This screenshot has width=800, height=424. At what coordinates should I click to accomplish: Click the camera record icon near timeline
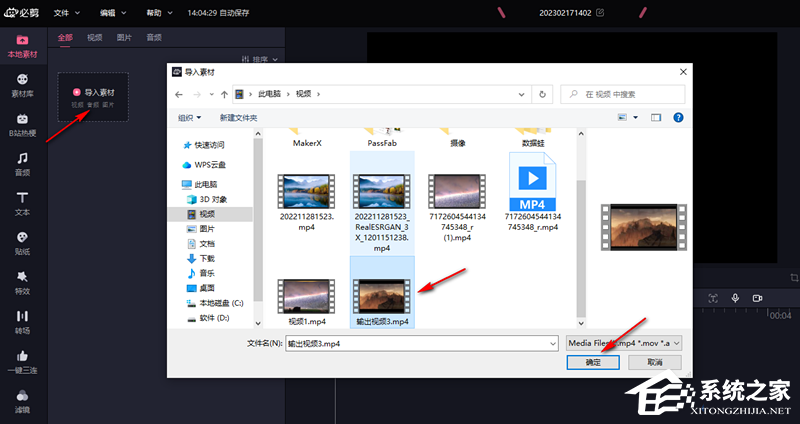point(757,298)
